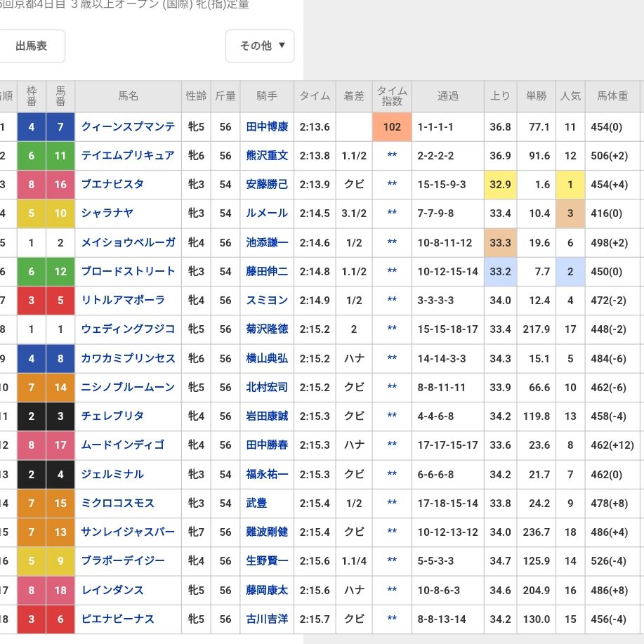Image resolution: width=644 pixels, height=644 pixels.
Task: Open jockey link 武豊
Action: [256, 503]
